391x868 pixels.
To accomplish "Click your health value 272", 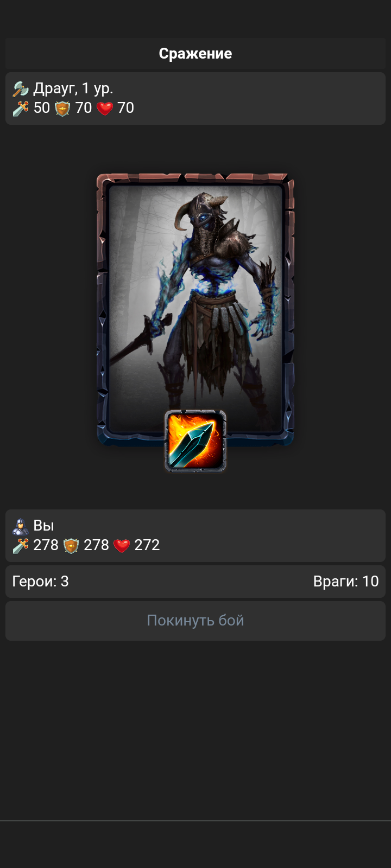I will [x=147, y=545].
